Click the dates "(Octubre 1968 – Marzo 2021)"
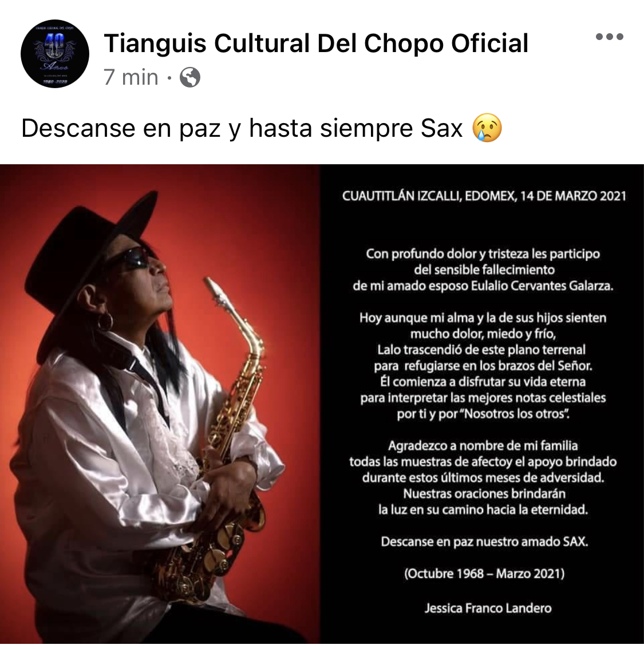Screen dimensions: 644x649 pos(484,573)
